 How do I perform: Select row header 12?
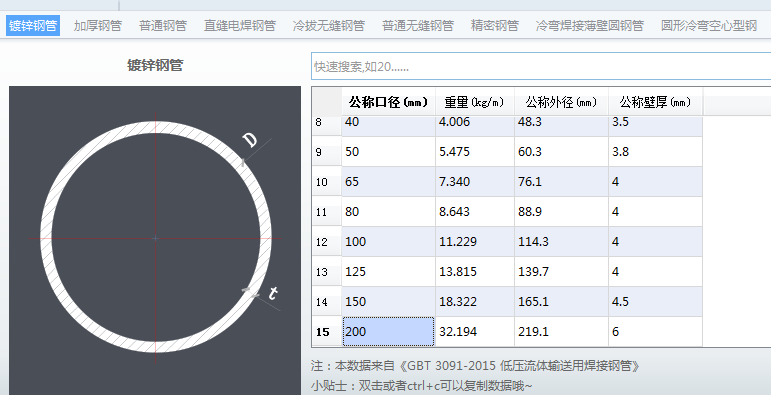pyautogui.click(x=327, y=242)
